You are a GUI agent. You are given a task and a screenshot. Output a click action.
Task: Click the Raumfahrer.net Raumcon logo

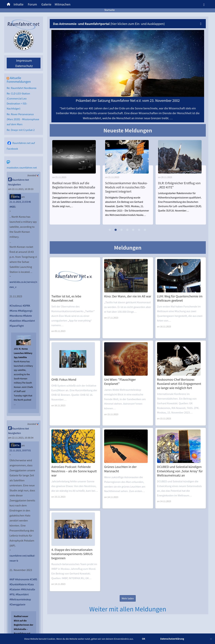[x=24, y=35]
